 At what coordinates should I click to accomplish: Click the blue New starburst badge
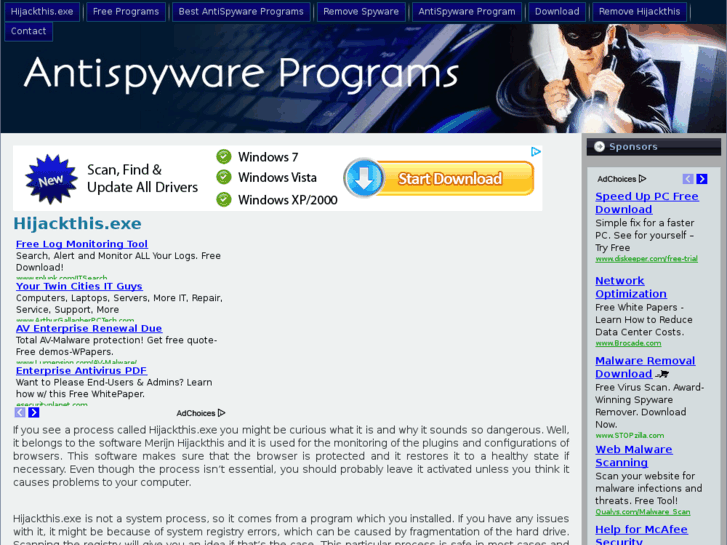(51, 180)
